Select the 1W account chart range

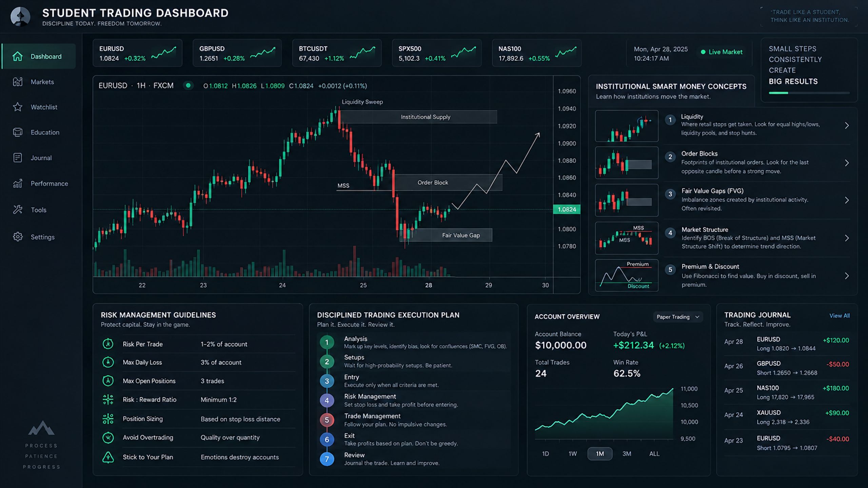click(572, 453)
